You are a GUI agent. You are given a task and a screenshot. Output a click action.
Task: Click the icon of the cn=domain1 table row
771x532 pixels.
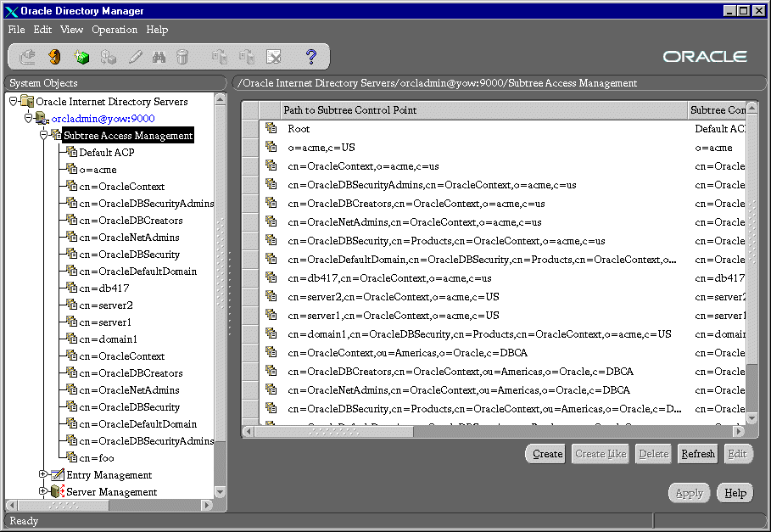point(271,333)
